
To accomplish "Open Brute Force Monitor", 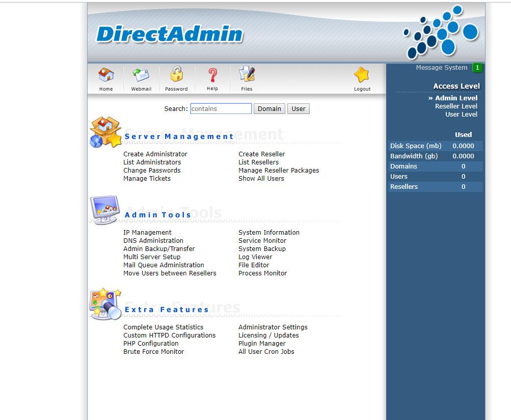I will 153,352.
